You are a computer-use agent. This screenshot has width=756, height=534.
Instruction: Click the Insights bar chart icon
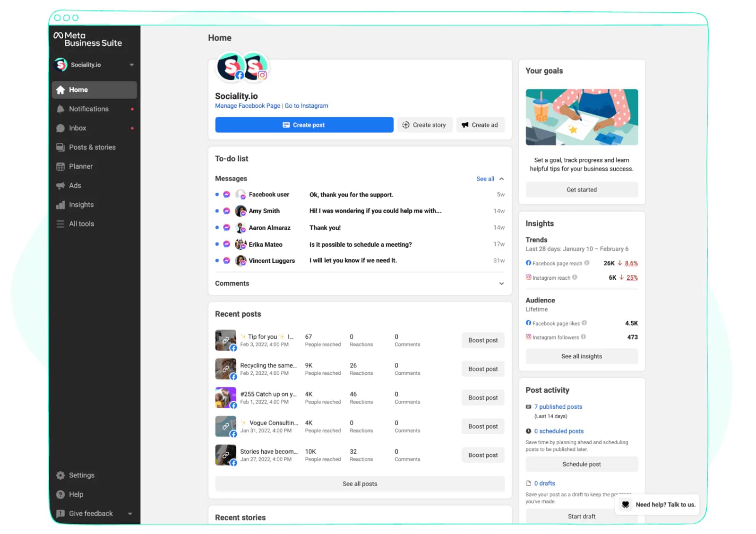coord(60,205)
